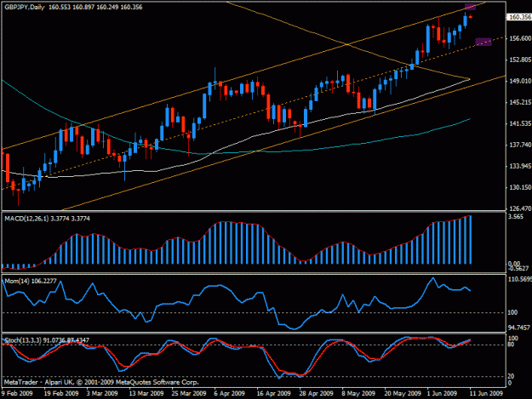Click the 11 Jun 2009 date label

tap(486, 393)
